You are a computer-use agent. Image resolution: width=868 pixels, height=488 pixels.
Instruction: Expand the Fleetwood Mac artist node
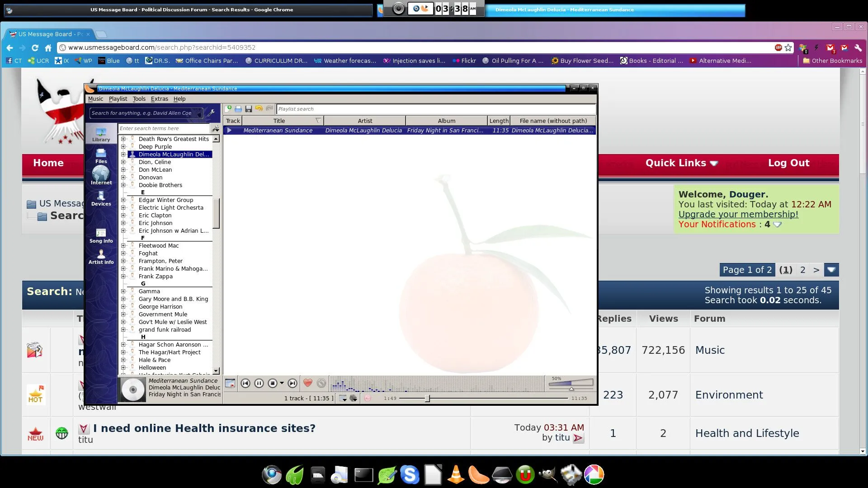click(x=123, y=246)
